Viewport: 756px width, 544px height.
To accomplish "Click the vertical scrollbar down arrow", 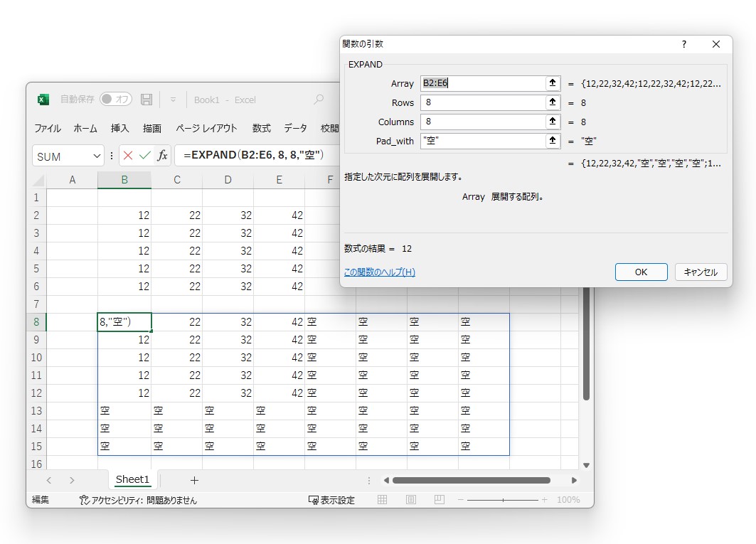I will [x=586, y=465].
